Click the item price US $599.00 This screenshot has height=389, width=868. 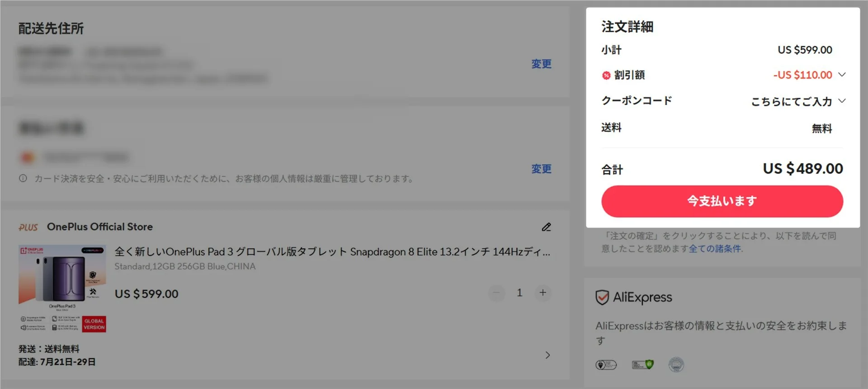[146, 294]
